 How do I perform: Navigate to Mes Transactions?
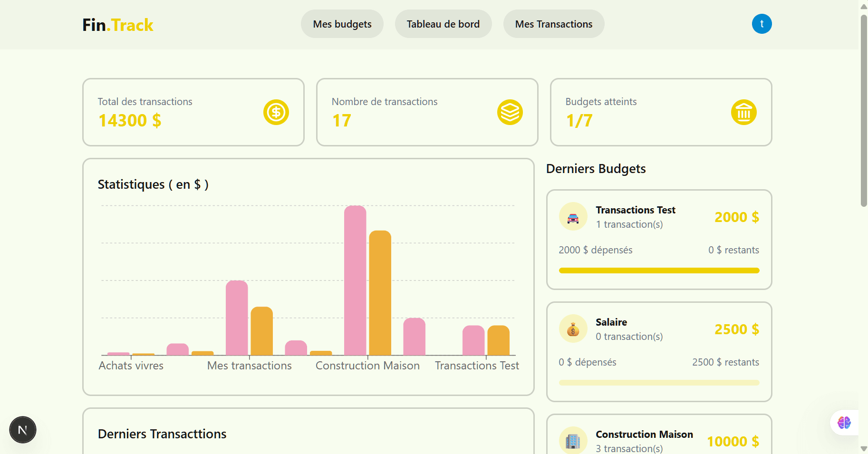coord(554,24)
